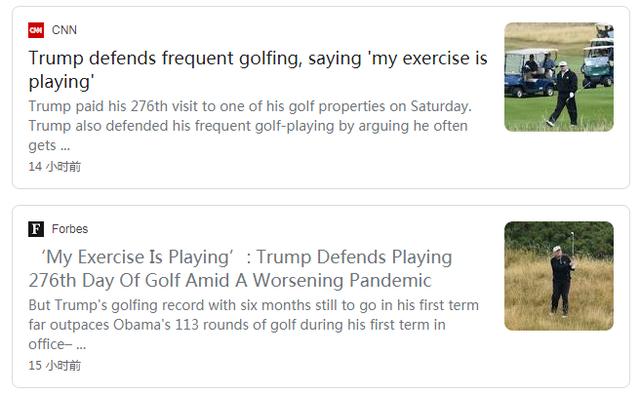Select the CNN news card empty area
This screenshot has height=394, width=640.
tap(286, 171)
